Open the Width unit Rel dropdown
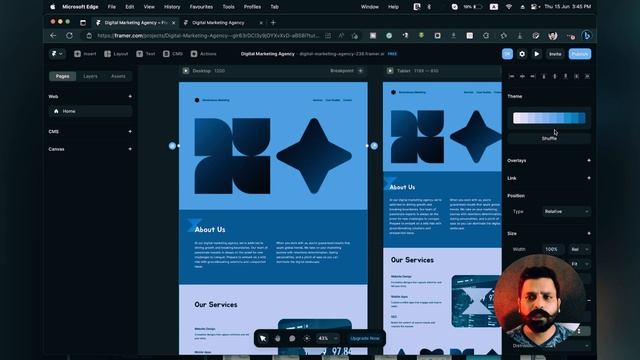The width and height of the screenshot is (640, 360). point(580,249)
